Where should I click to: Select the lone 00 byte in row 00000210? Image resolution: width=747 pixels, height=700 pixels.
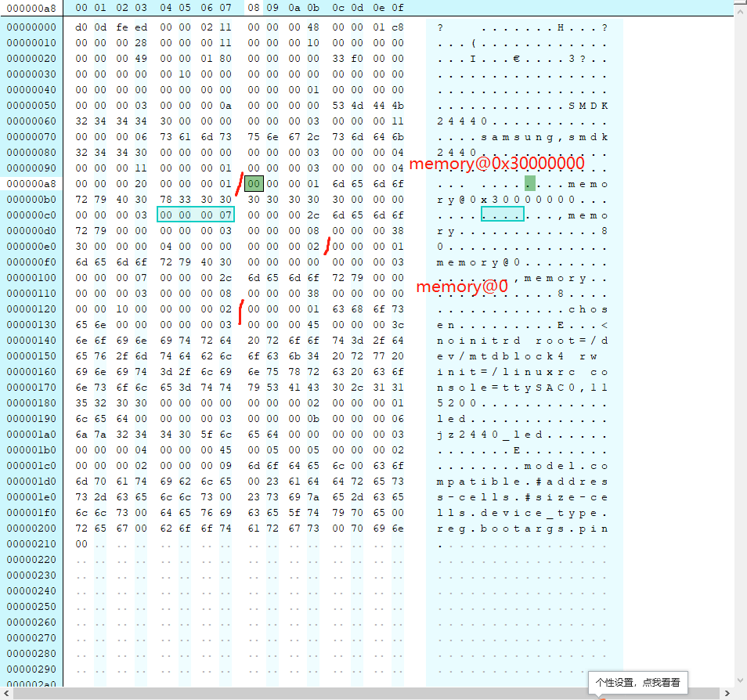click(x=81, y=543)
